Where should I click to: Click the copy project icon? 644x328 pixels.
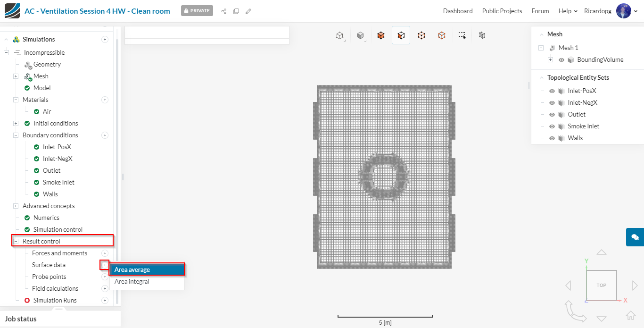point(236,11)
